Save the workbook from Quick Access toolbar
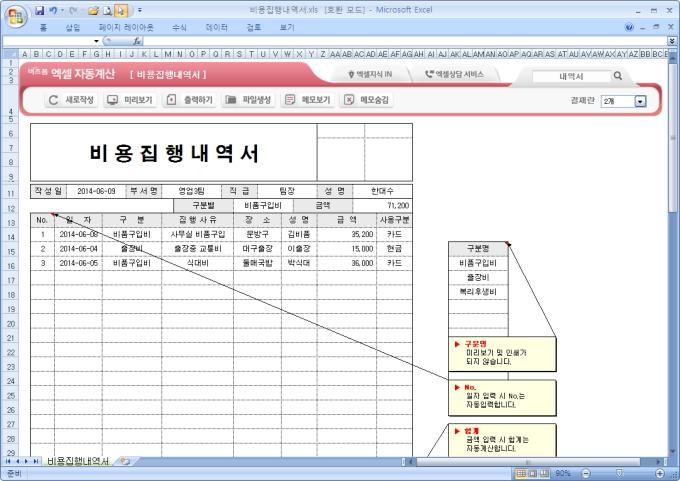The image size is (680, 481). [x=39, y=9]
